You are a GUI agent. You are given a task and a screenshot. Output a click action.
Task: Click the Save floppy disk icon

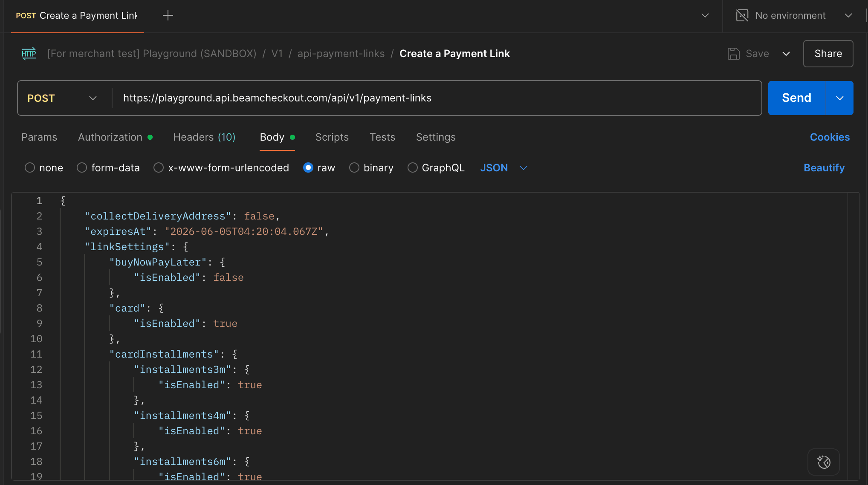tap(733, 54)
